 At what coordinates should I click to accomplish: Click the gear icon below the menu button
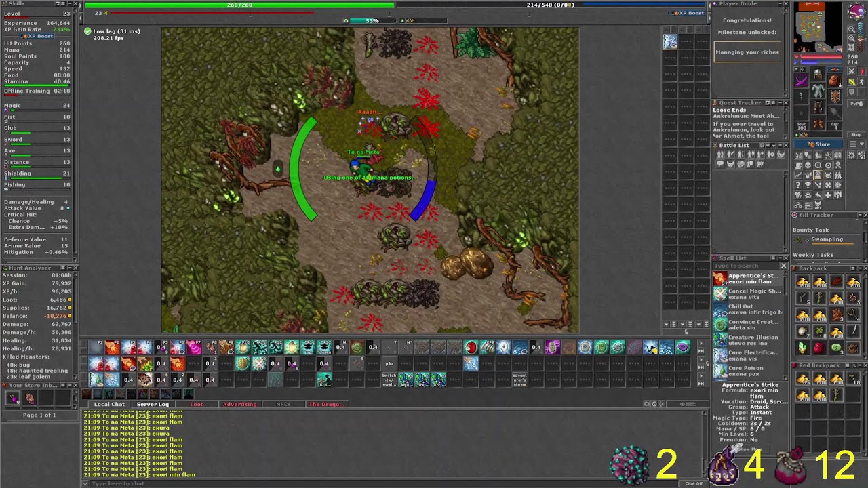coord(851,155)
